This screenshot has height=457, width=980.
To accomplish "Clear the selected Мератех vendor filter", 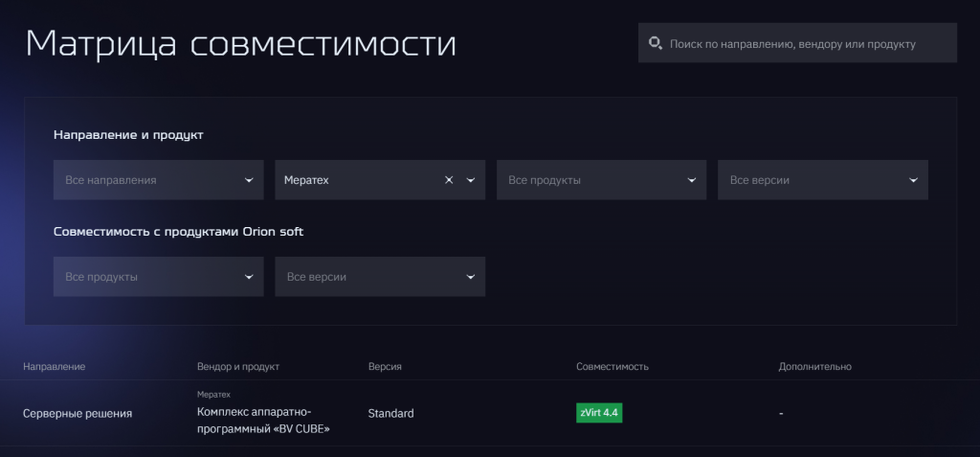I will [449, 180].
